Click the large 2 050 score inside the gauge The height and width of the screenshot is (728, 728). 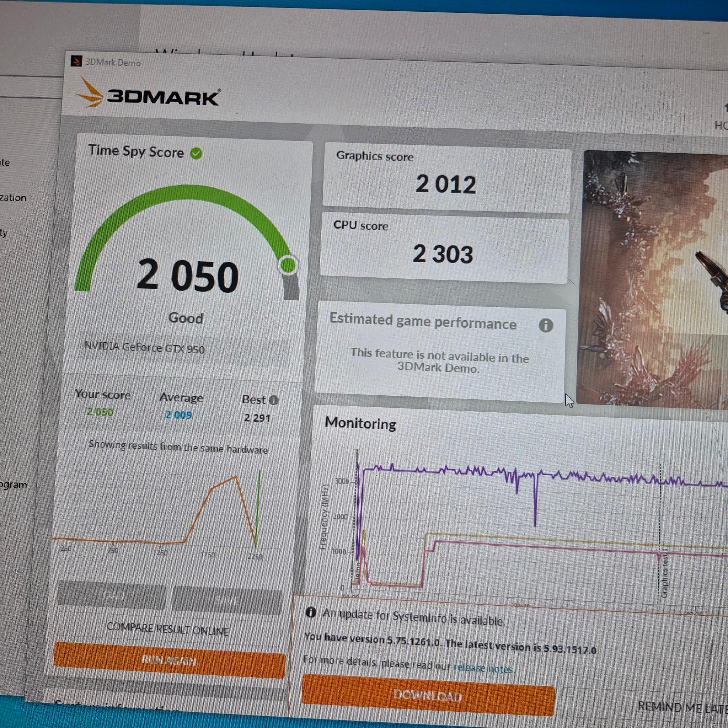pos(188,276)
